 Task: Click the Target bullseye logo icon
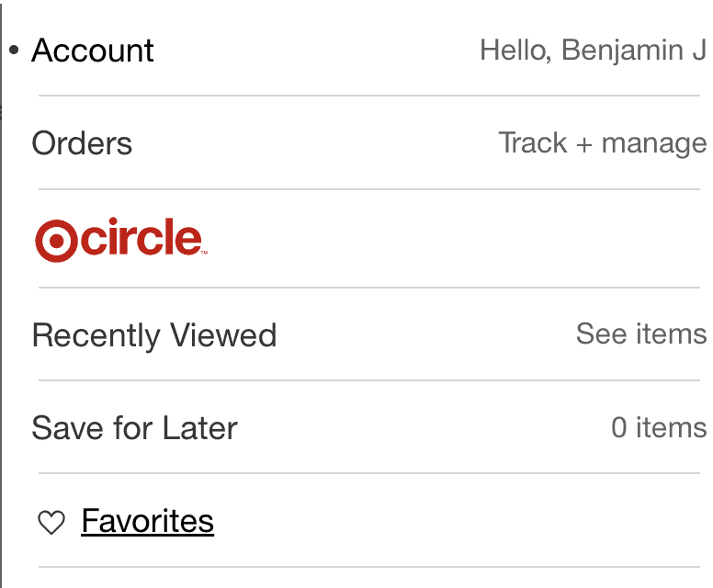[x=56, y=241]
